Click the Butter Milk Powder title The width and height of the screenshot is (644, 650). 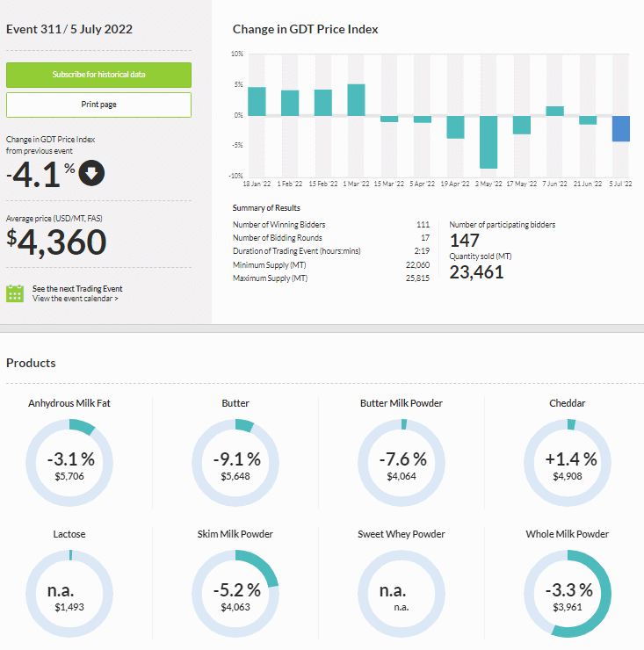pyautogui.click(x=402, y=403)
